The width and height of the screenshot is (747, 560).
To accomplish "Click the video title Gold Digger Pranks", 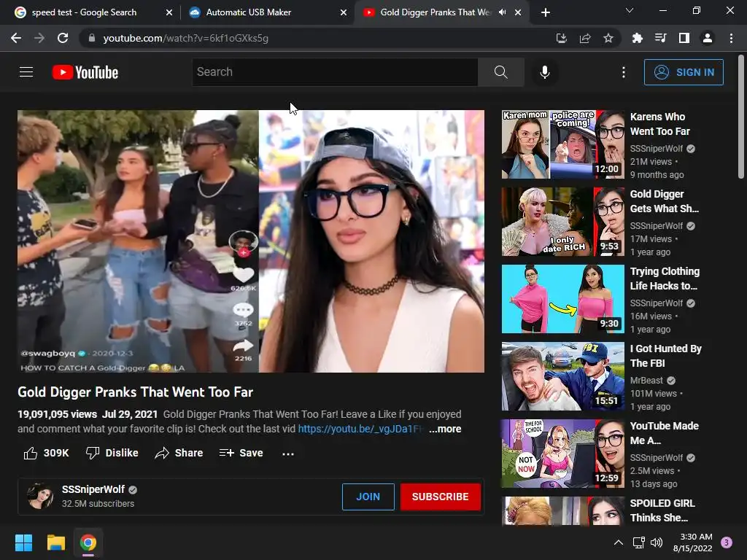I will point(135,392).
